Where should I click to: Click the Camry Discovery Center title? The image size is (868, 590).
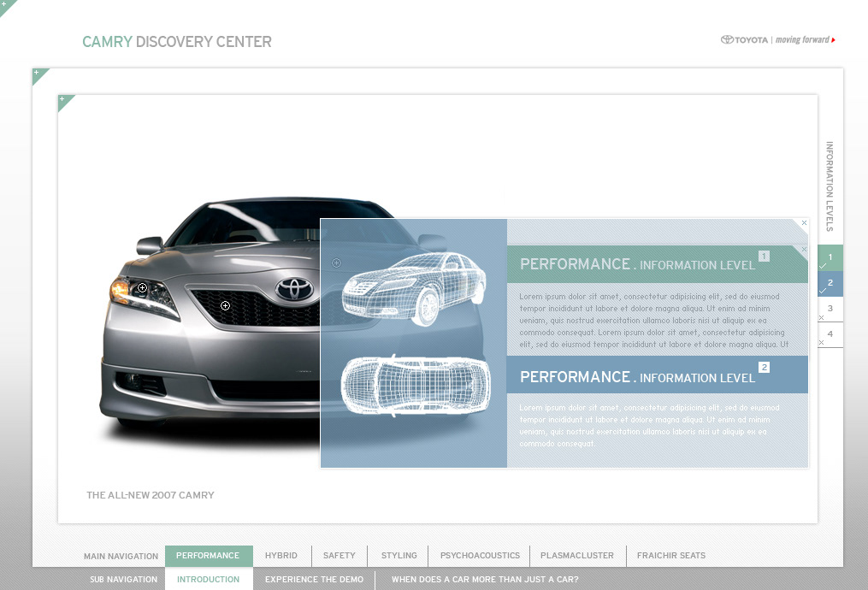[x=176, y=42]
